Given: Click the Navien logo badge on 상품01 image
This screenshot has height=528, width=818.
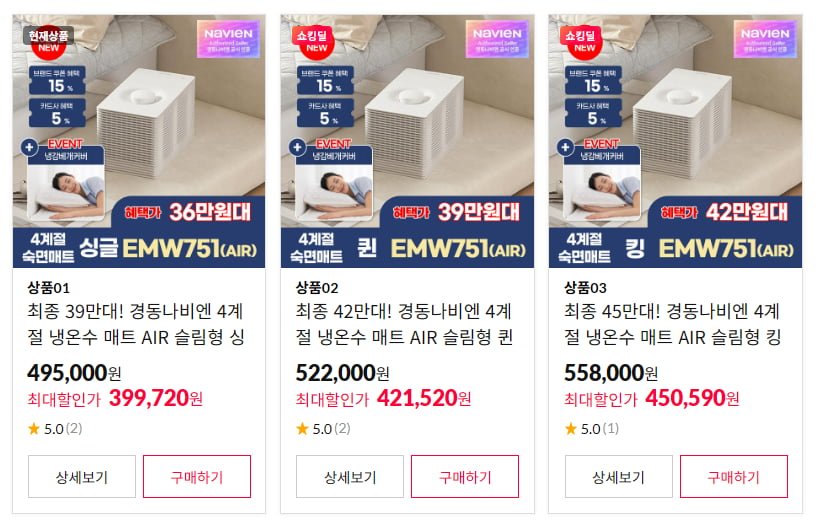Looking at the screenshot, I should 228,39.
